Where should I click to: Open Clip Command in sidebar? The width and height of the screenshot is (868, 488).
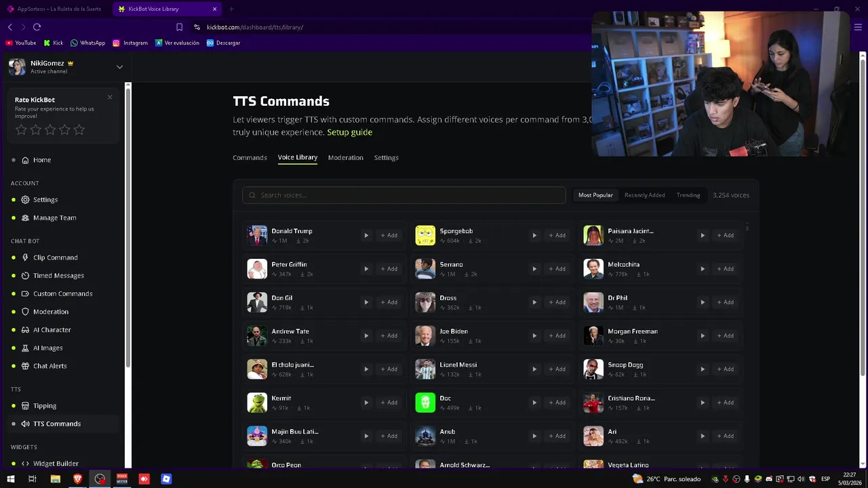tap(50, 258)
